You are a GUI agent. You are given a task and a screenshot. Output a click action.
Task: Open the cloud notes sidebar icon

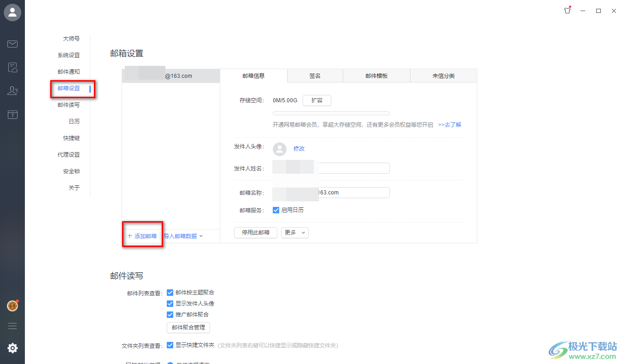click(x=12, y=68)
